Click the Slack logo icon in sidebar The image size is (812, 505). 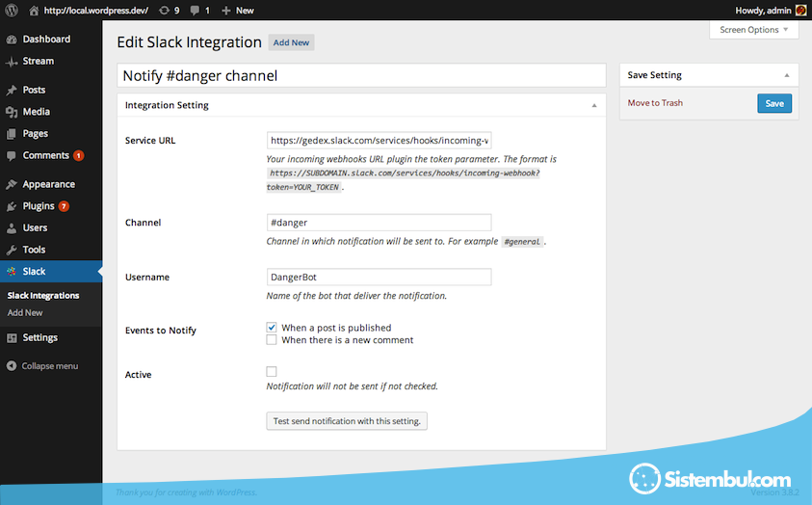click(x=12, y=272)
